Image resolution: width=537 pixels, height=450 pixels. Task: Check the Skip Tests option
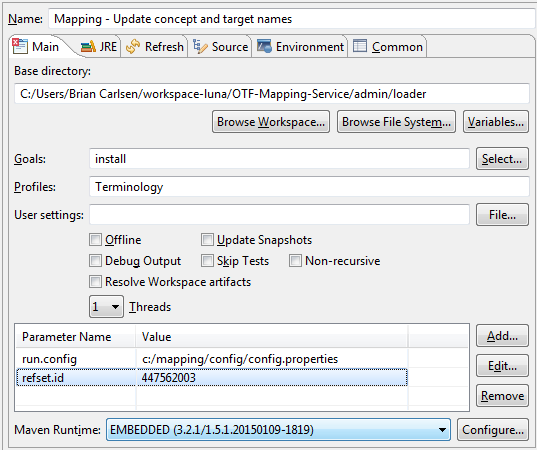pyautogui.click(x=207, y=261)
